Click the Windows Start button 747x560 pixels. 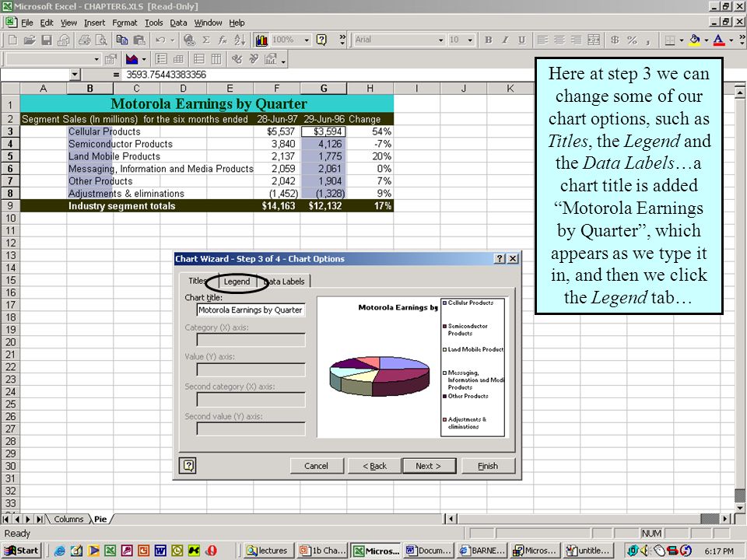tap(22, 551)
